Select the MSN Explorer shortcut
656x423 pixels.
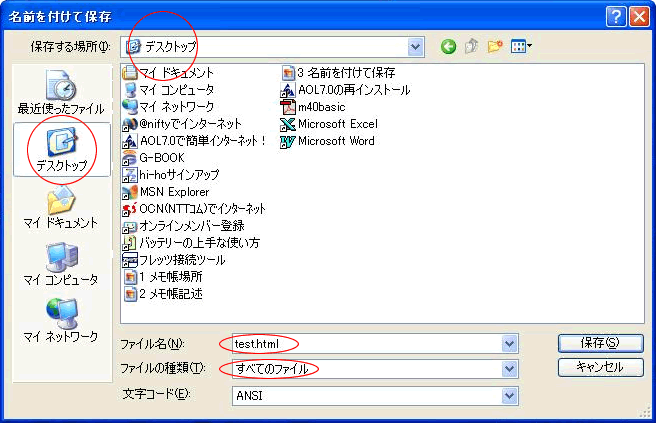tap(166, 192)
